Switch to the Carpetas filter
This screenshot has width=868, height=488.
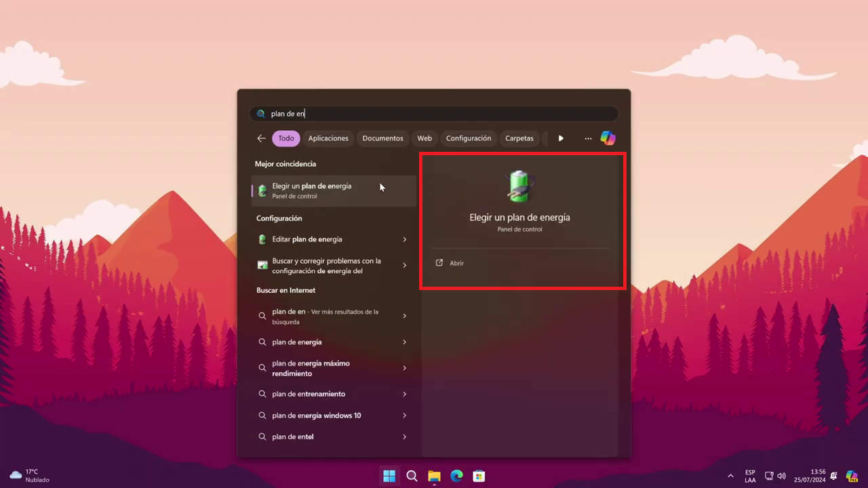519,138
